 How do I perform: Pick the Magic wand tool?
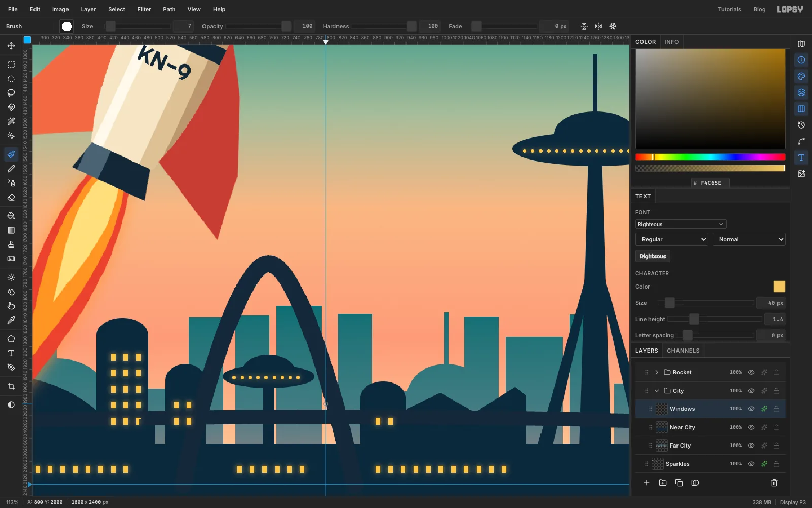11,121
